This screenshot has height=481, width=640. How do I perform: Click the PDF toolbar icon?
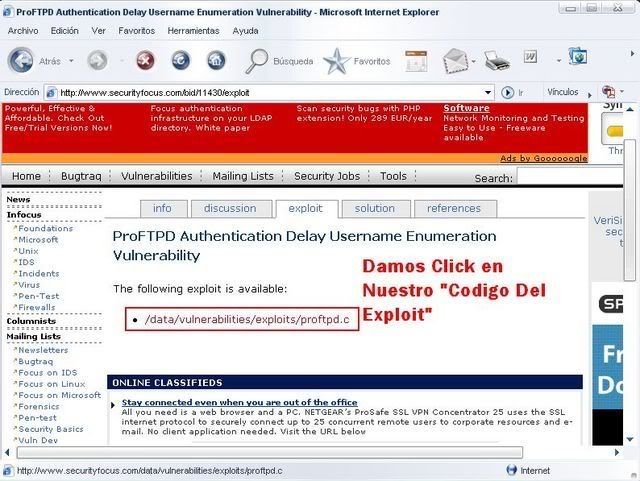pos(609,91)
